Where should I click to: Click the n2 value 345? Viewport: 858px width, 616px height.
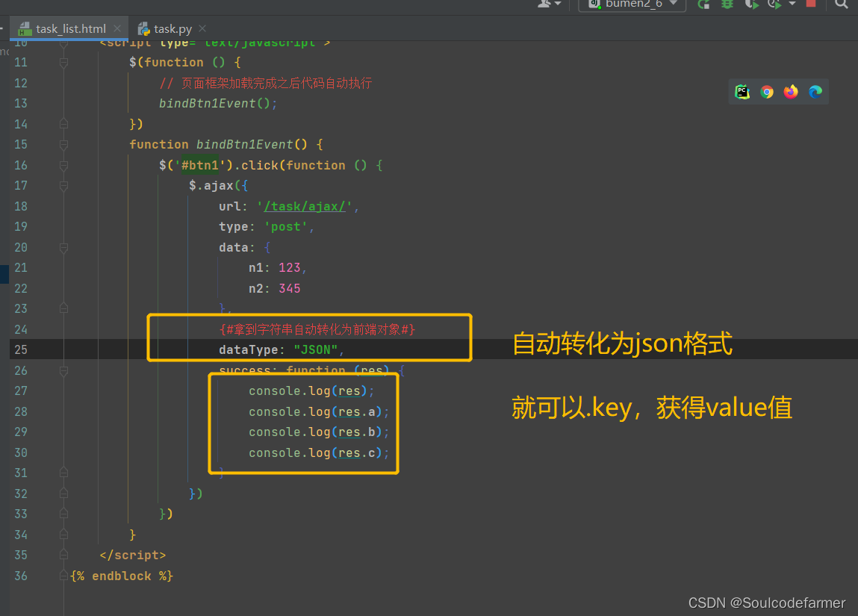click(x=290, y=288)
